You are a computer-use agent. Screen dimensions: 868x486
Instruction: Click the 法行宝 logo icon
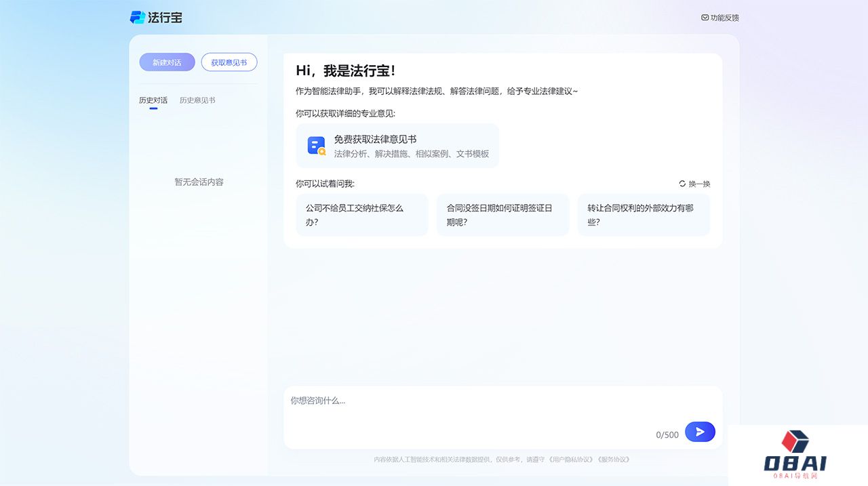click(138, 18)
